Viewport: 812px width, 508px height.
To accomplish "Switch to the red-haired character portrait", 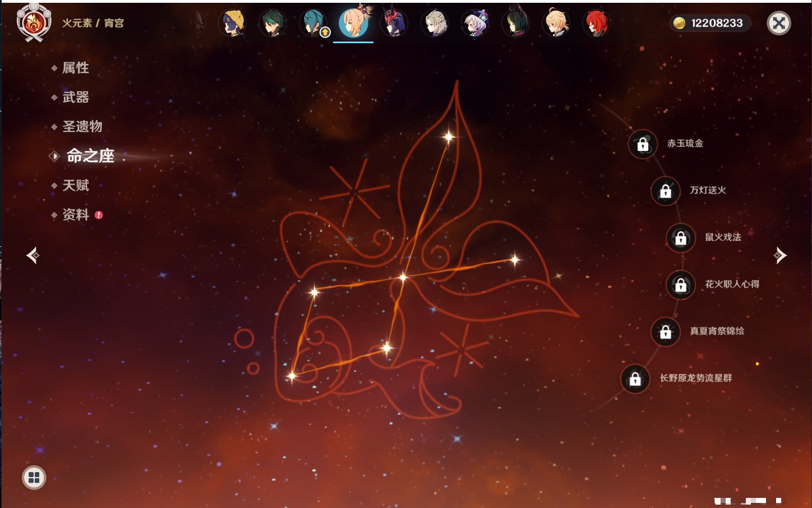I will (x=596, y=24).
